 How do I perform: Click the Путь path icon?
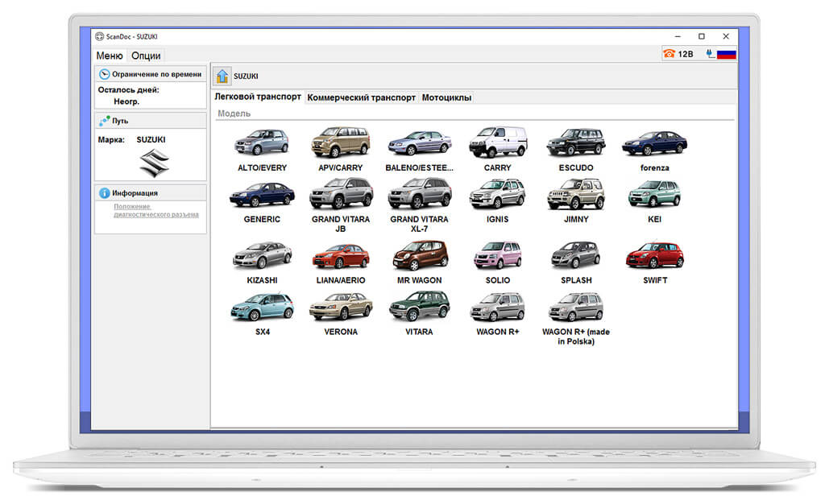pyautogui.click(x=104, y=121)
